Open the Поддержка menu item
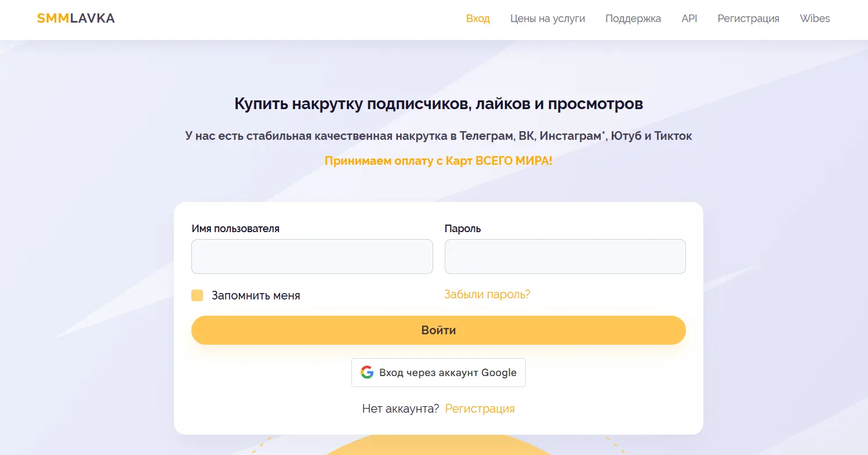 click(633, 19)
